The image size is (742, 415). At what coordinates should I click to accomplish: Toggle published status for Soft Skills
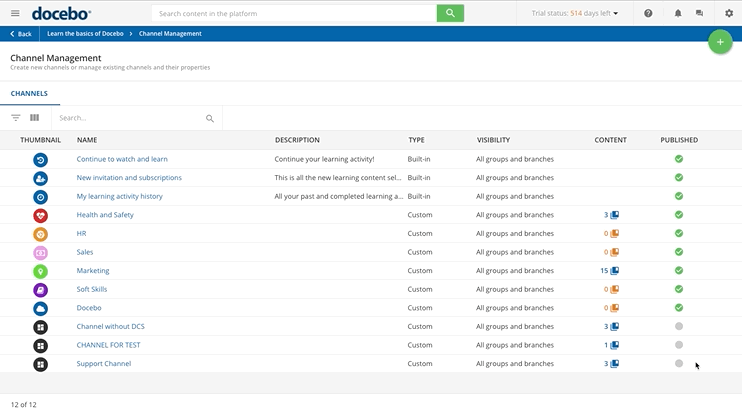pyautogui.click(x=679, y=289)
